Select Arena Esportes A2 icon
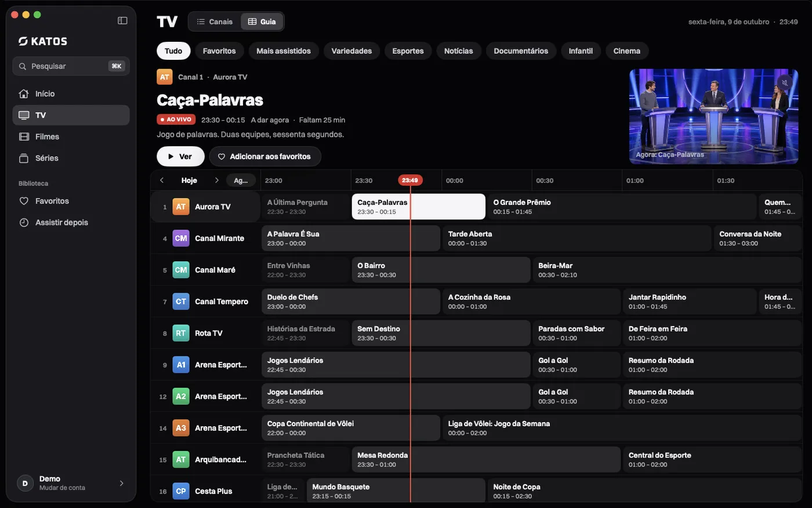Screen dimensions: 812x508 coord(181,397)
